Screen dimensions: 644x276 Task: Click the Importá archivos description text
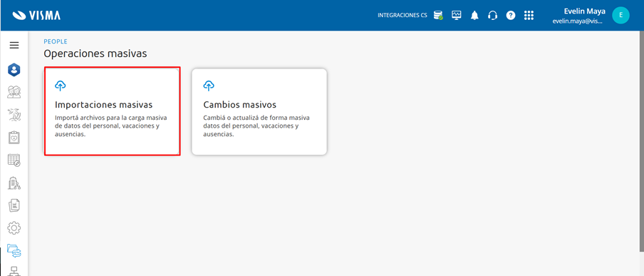coord(111,126)
